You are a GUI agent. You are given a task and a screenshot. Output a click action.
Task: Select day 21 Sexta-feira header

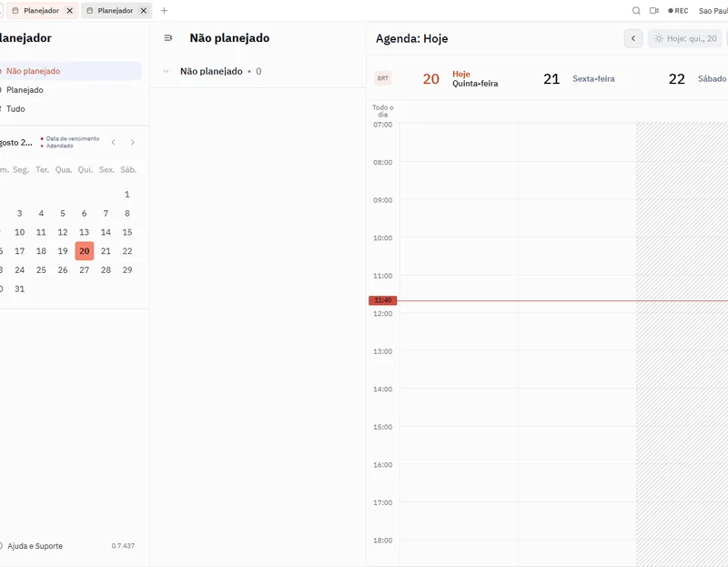[x=579, y=78]
